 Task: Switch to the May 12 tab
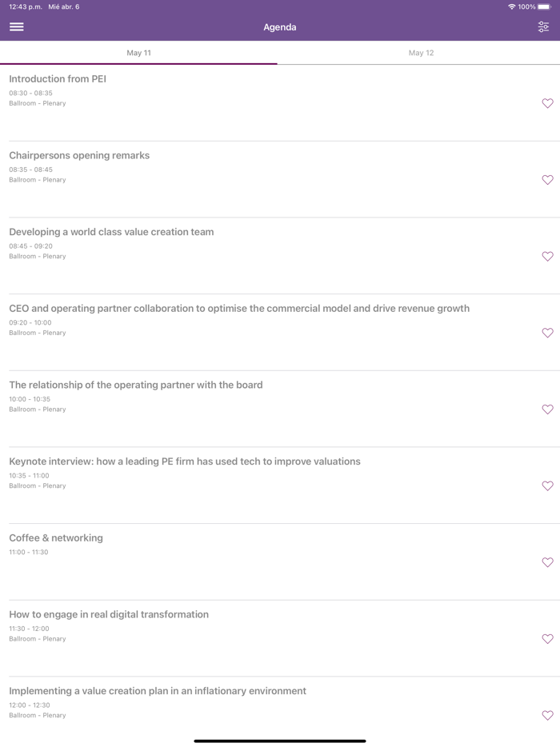(421, 53)
